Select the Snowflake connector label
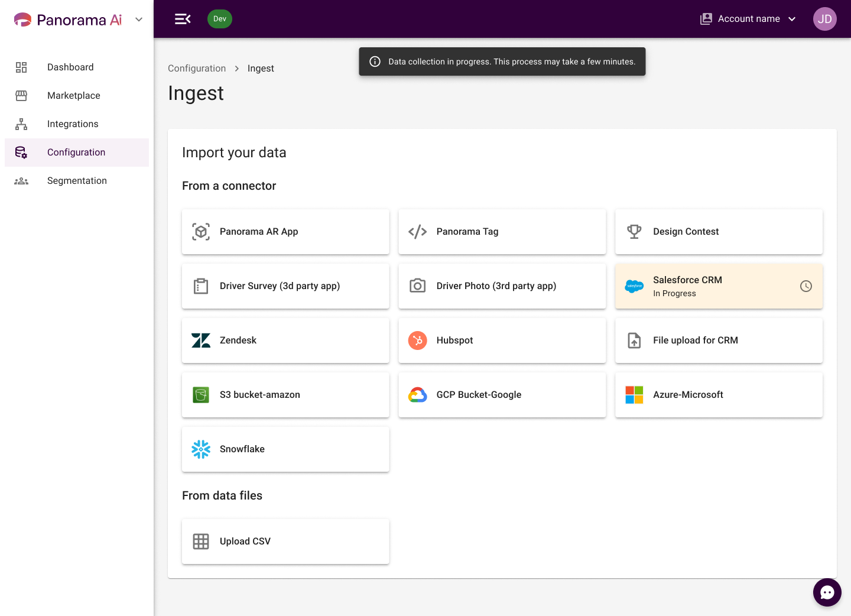The height and width of the screenshot is (616, 851). pyautogui.click(x=242, y=449)
